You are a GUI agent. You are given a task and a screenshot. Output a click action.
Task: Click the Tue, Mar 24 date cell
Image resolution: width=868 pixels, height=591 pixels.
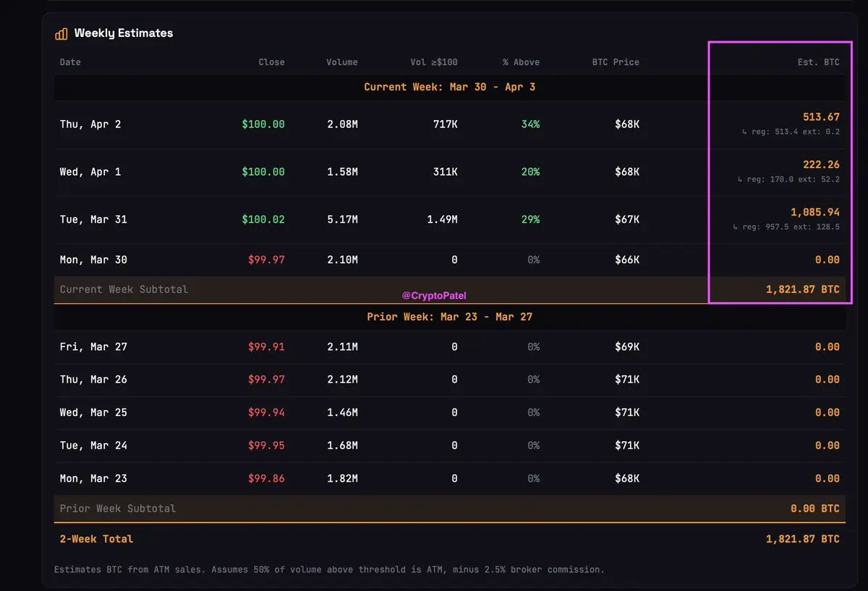coord(93,446)
